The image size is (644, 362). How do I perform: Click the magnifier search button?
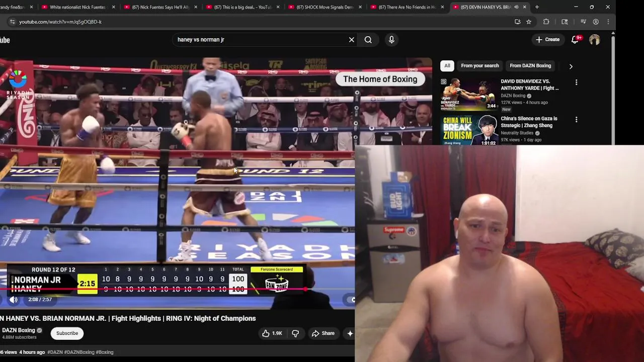coord(368,40)
